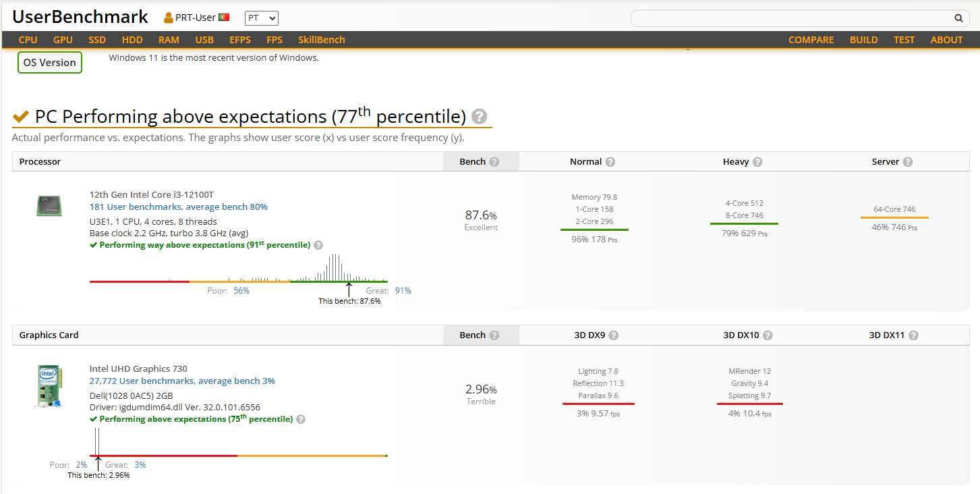Click the 3% 9.57 fps result
Screen dimensions: 980x494
pos(598,414)
